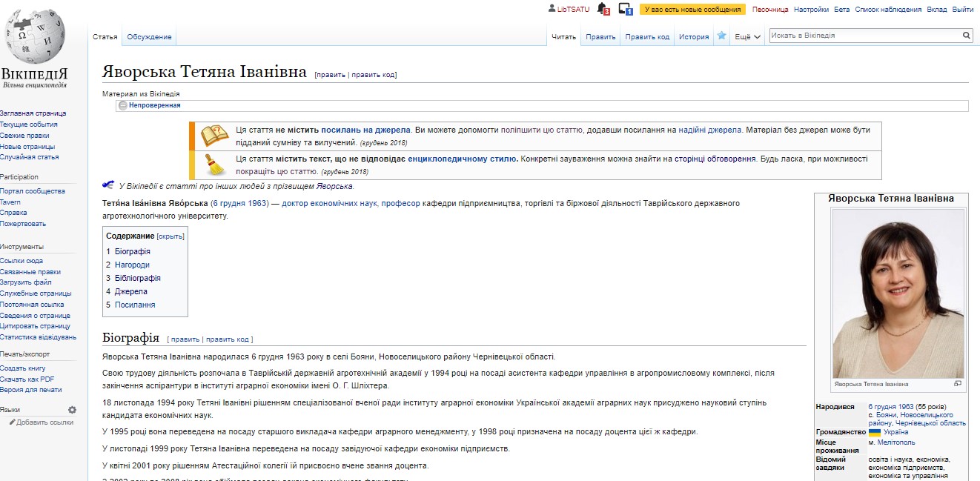
Task: Open the Скачать как PDF link
Action: [x=27, y=379]
